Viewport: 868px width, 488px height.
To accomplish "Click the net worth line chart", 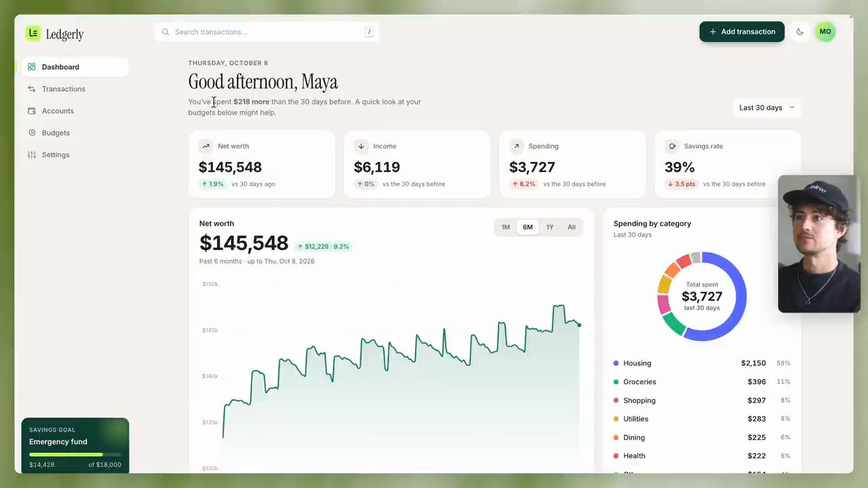I will point(391,376).
